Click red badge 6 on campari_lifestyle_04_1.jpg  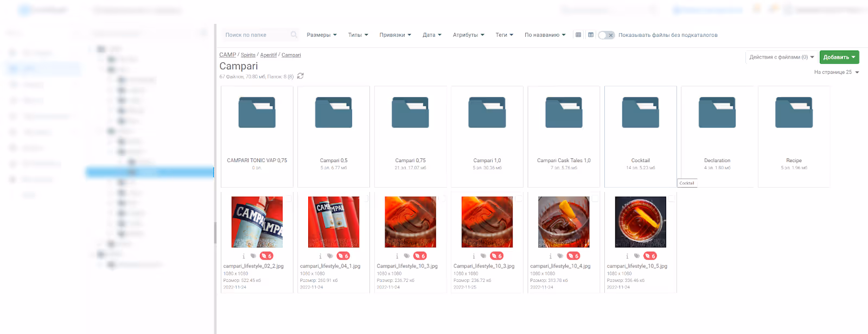pyautogui.click(x=343, y=256)
